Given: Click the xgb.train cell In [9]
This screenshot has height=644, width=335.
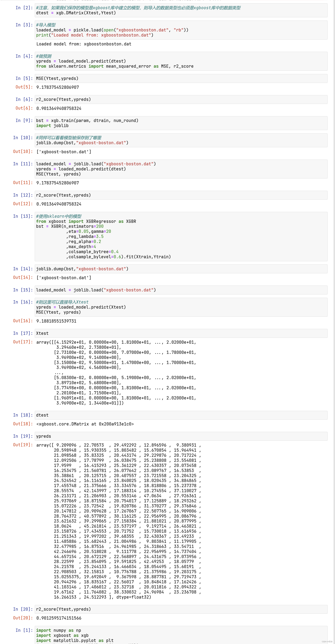Looking at the screenshot, I should 181,123.
